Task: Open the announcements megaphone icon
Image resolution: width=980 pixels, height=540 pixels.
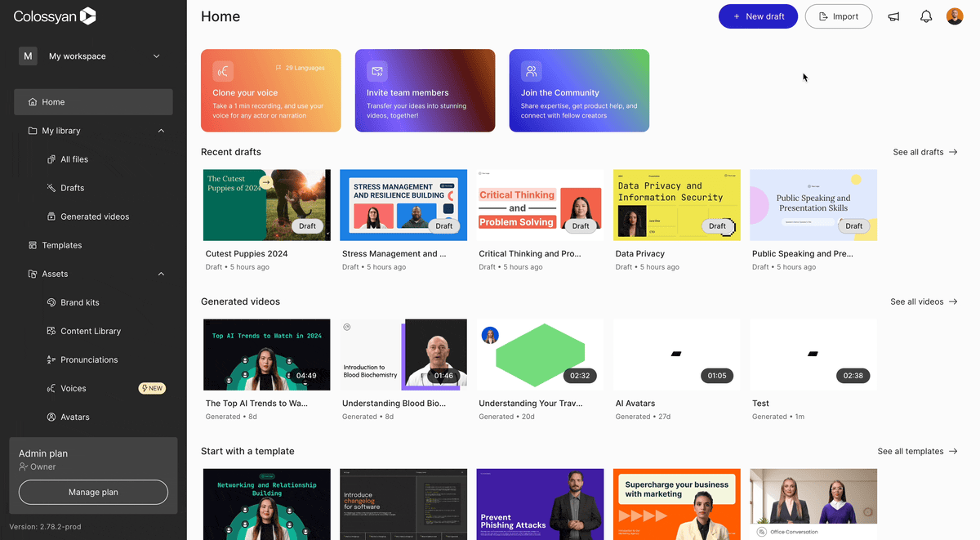Action: tap(894, 16)
